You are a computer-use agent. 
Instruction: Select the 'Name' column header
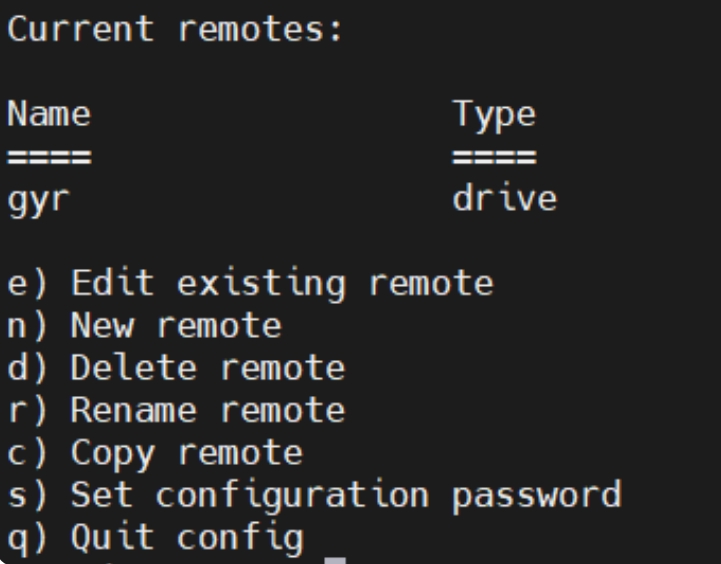50,114
